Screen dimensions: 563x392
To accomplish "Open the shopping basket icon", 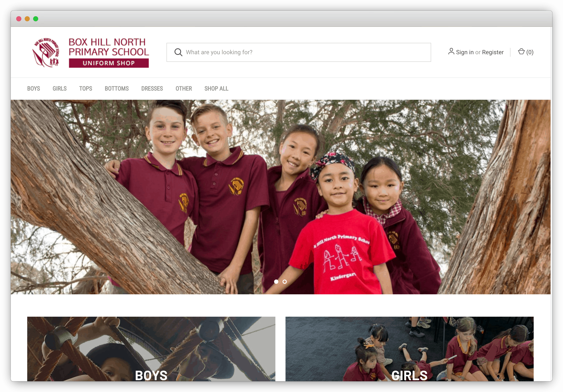I will (x=521, y=51).
